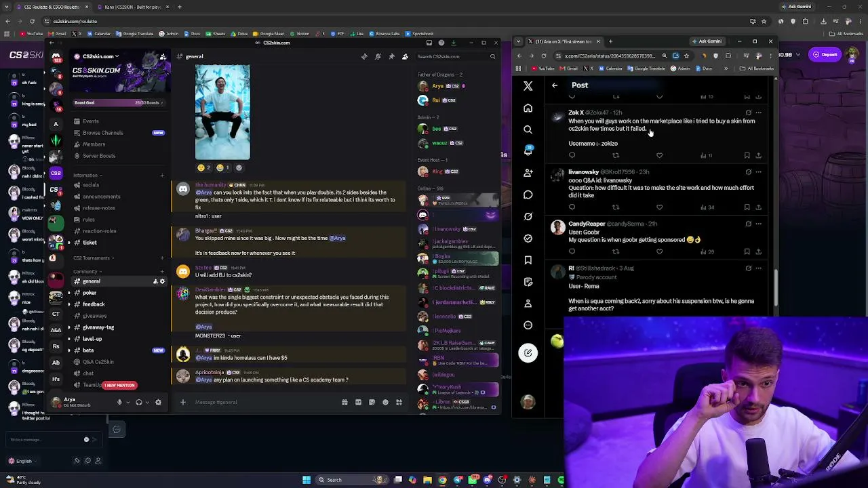The height and width of the screenshot is (488, 868).
Task: Bookmark Zok X's post
Action: coord(747,155)
